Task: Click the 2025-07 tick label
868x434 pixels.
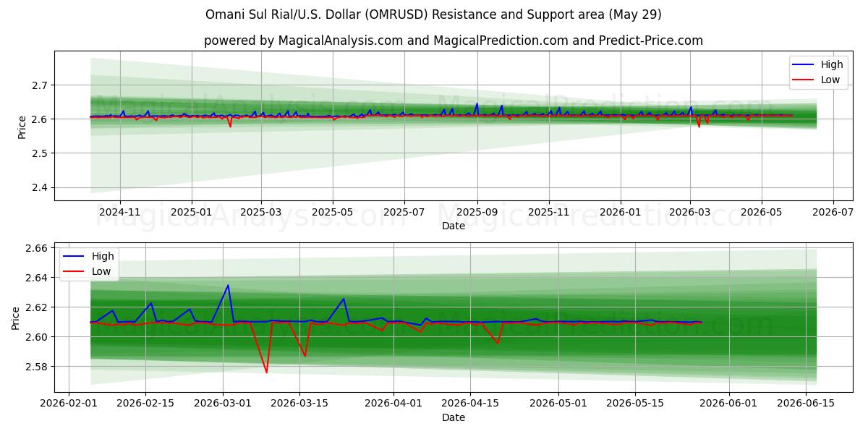Action: pos(404,212)
